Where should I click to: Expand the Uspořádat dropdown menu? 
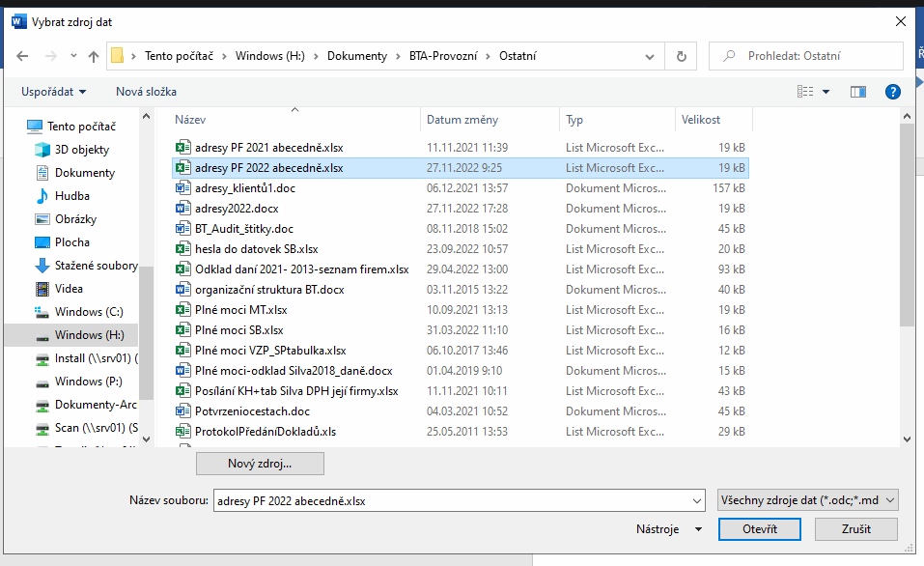53,92
